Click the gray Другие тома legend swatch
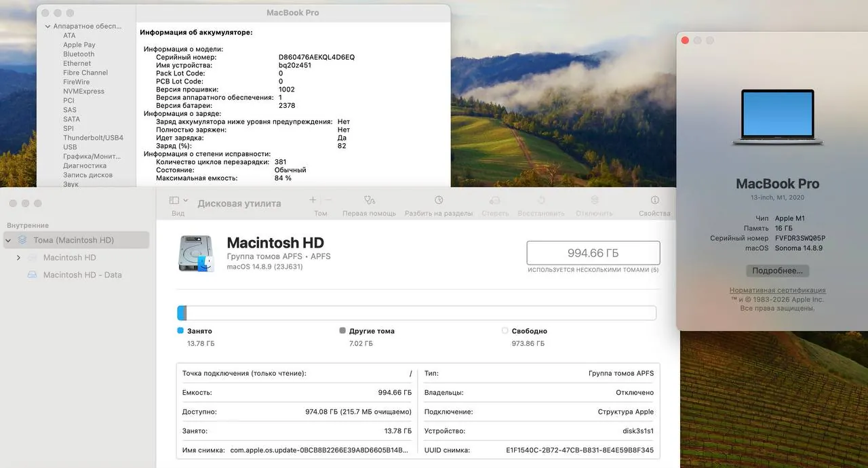 [x=342, y=331]
